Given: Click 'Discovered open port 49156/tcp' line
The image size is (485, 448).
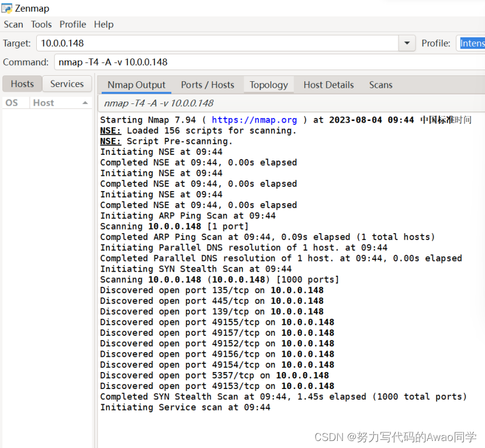Looking at the screenshot, I should 217,354.
